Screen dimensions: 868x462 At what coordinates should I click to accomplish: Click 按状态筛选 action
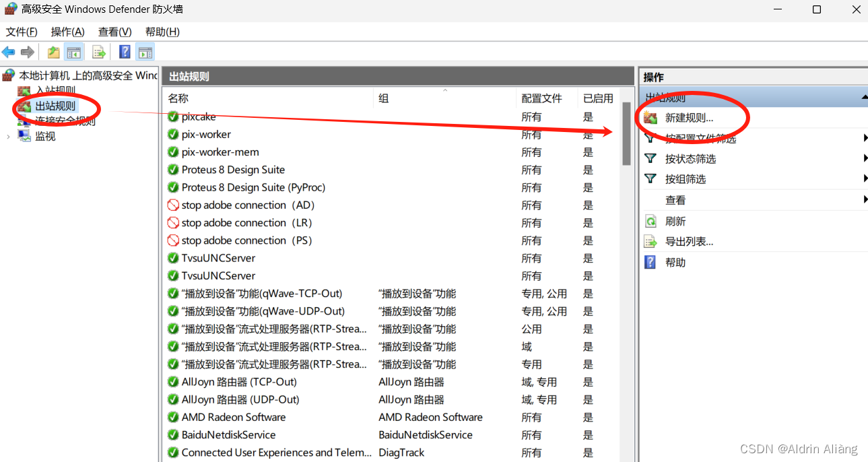click(x=690, y=159)
